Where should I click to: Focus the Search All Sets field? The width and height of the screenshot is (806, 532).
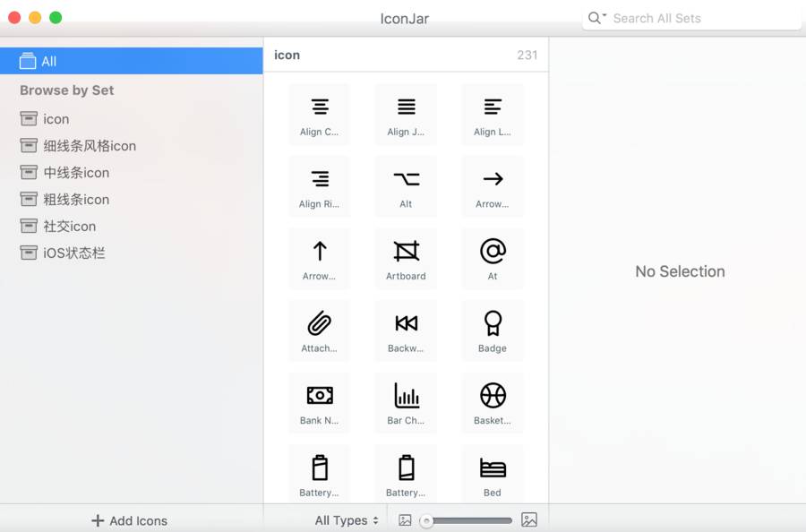coord(691,19)
